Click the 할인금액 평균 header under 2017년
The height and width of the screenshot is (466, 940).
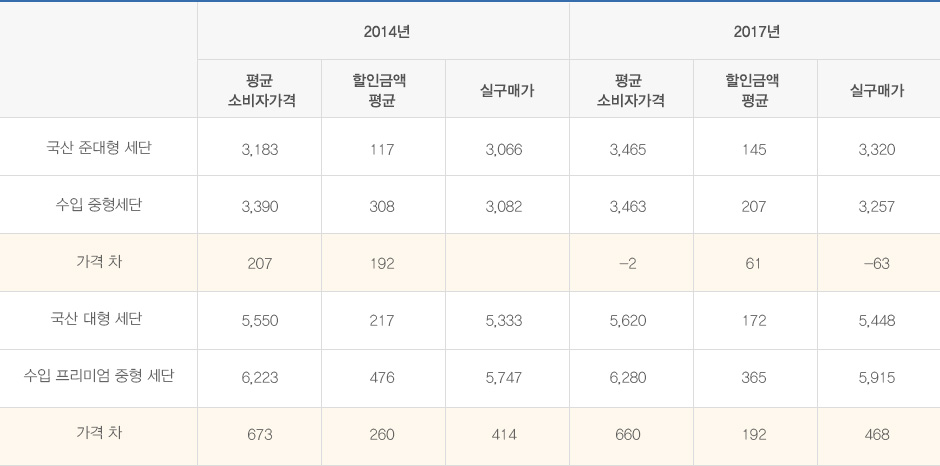click(755, 90)
